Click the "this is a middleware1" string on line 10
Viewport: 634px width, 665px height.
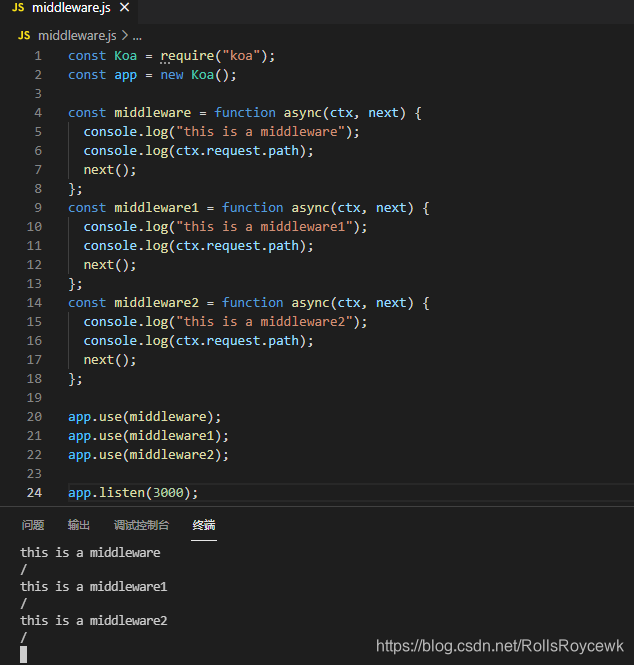[x=264, y=227]
